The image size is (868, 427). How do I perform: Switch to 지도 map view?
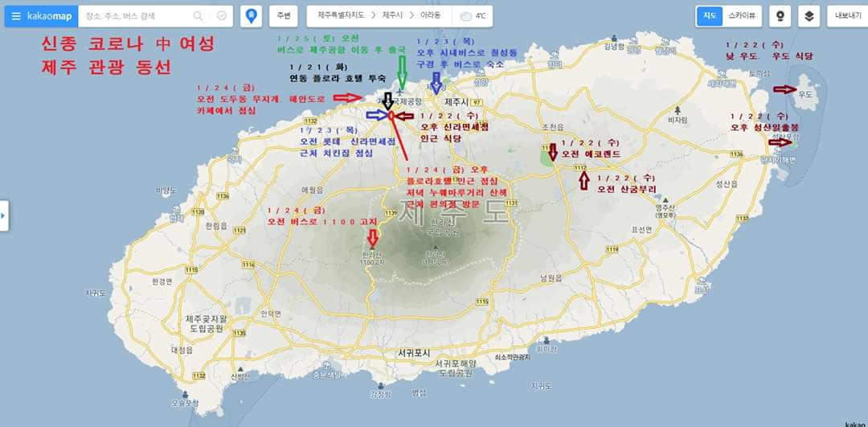(x=710, y=16)
